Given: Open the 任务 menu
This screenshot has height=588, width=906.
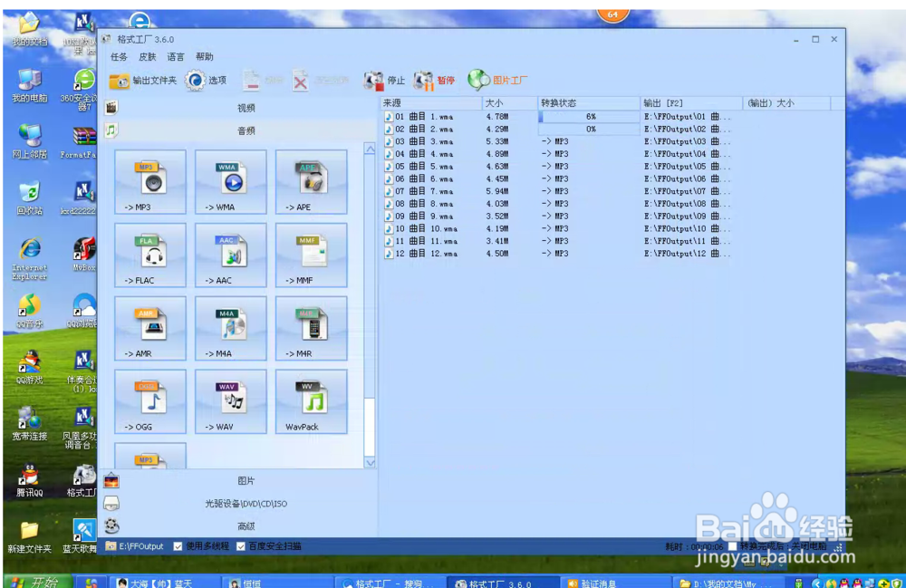Looking at the screenshot, I should click(x=119, y=56).
